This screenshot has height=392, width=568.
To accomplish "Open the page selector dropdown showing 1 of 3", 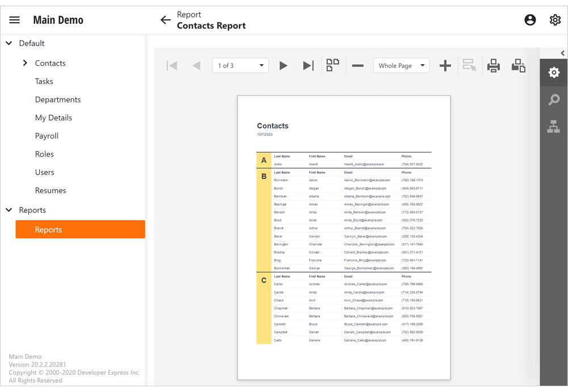I will [x=240, y=65].
